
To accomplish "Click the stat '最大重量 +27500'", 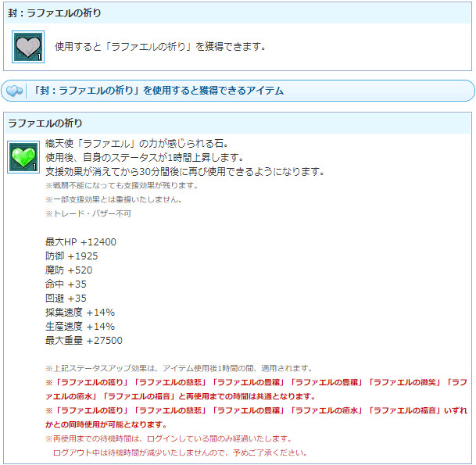I will tap(84, 340).
